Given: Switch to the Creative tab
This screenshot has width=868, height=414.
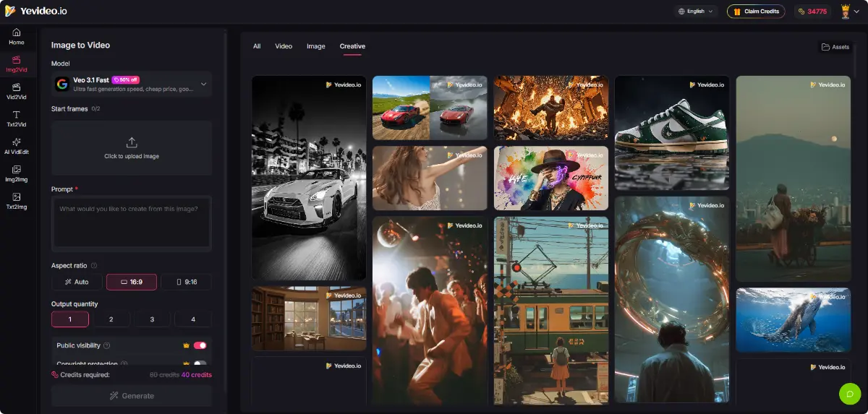Looking at the screenshot, I should coord(352,46).
